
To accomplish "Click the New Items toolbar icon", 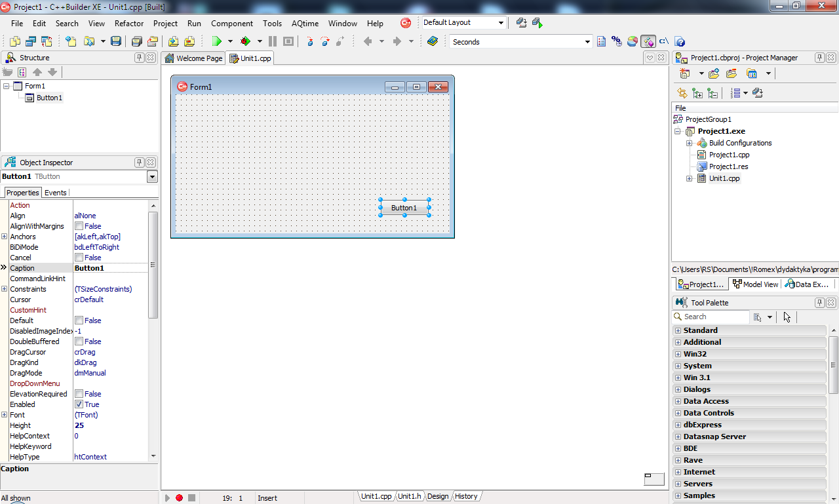I will point(71,41).
